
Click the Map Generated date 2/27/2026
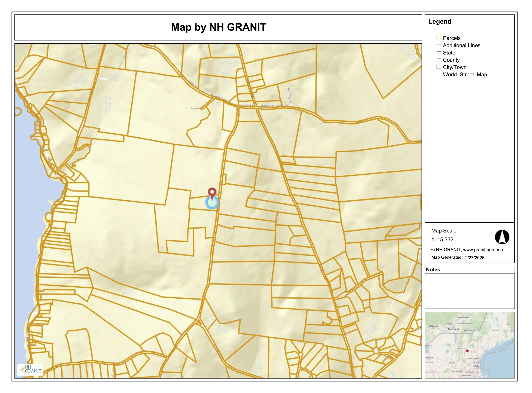click(x=474, y=258)
